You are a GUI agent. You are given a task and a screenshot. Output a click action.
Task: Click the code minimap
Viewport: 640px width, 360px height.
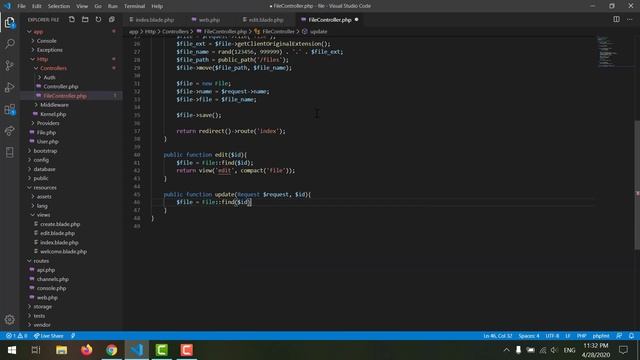click(x=608, y=51)
